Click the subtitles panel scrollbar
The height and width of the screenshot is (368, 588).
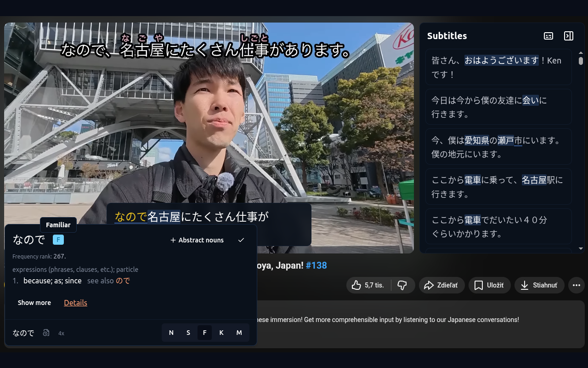tap(582, 60)
